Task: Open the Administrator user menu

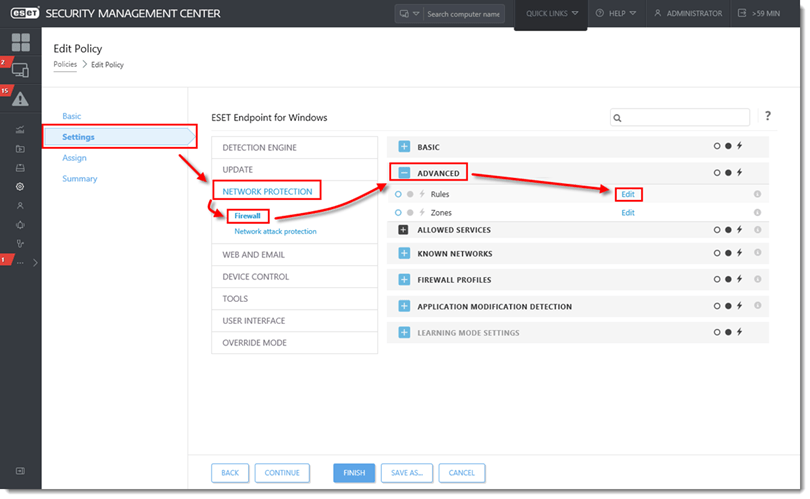Action: pos(688,13)
